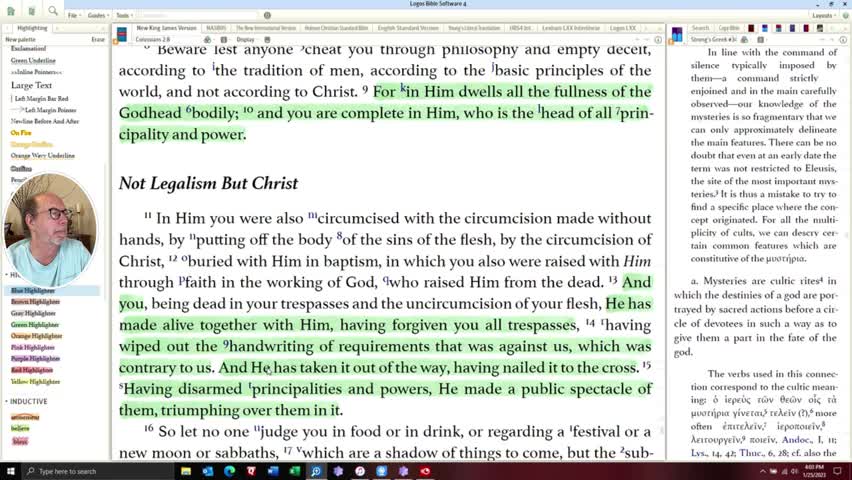The width and height of the screenshot is (852, 480).
Task: Click the right pane info icon
Action: pyautogui.click(x=843, y=40)
